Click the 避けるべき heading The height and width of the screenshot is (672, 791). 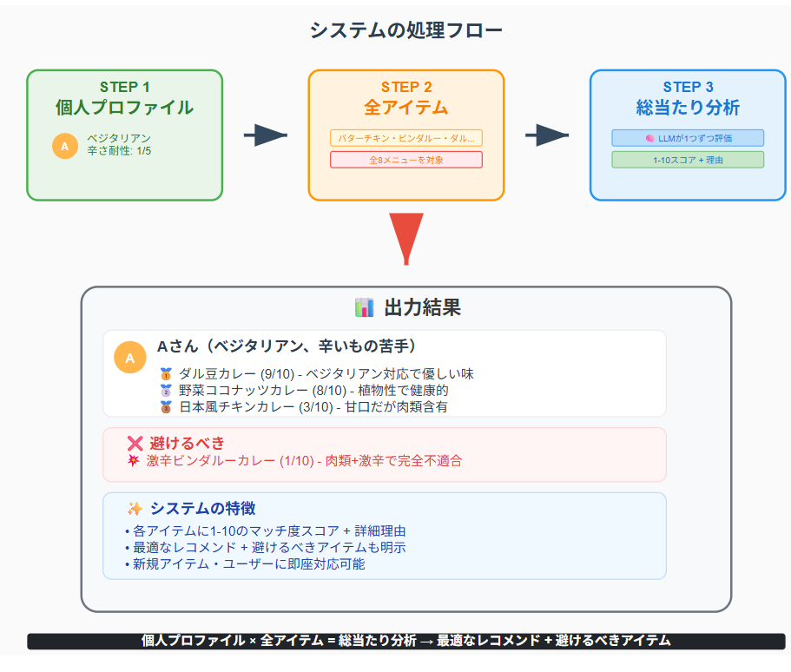pos(187,444)
